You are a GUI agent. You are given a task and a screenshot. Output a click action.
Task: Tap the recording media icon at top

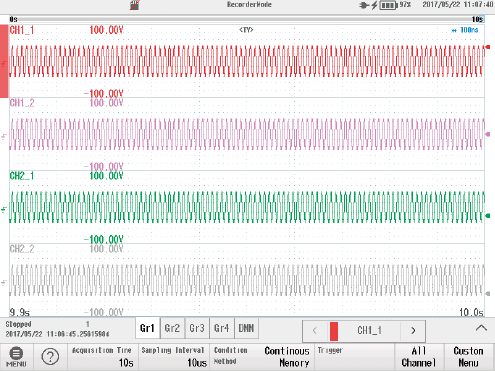(x=135, y=5)
